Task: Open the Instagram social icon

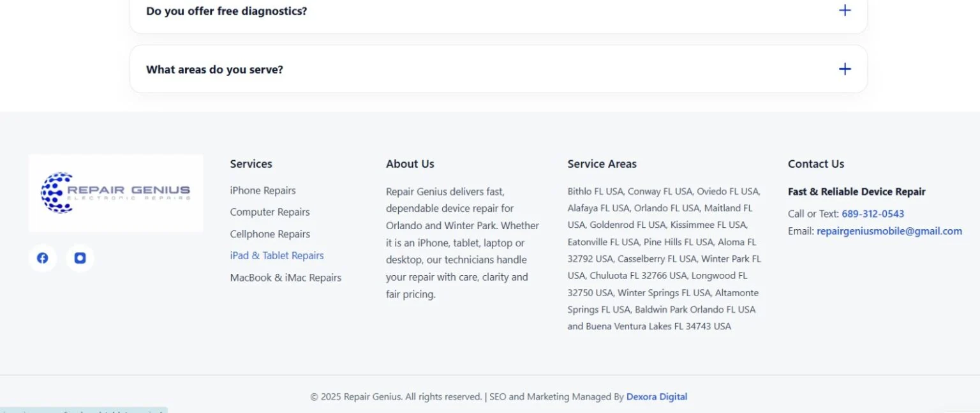Action: tap(80, 258)
